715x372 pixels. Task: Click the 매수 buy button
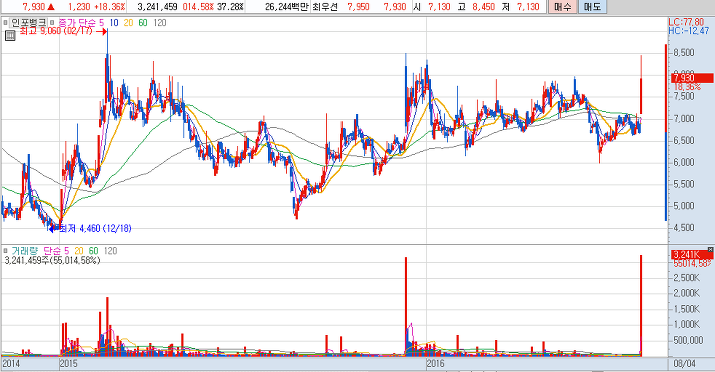click(562, 7)
